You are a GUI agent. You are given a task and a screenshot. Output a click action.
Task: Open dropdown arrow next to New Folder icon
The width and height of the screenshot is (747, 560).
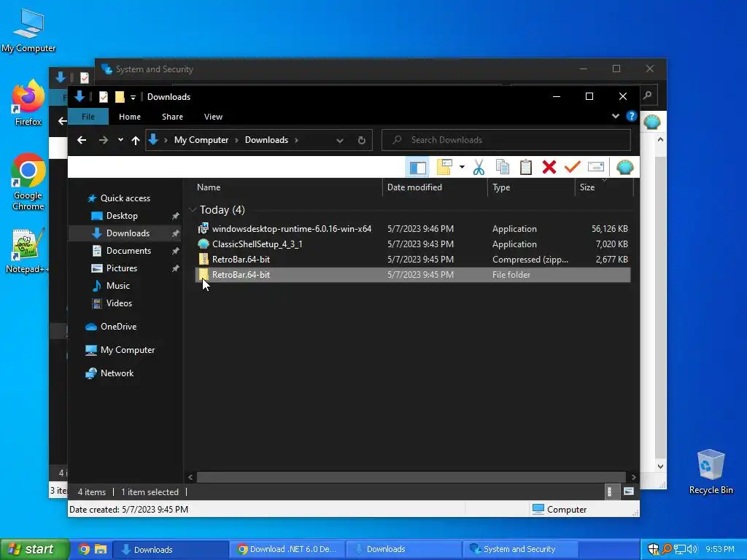(462, 167)
